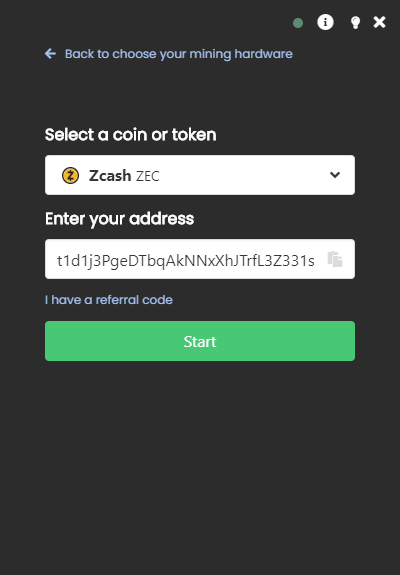Click the ZEC ticker text in the selector
The width and height of the screenshot is (400, 575).
pos(148,176)
